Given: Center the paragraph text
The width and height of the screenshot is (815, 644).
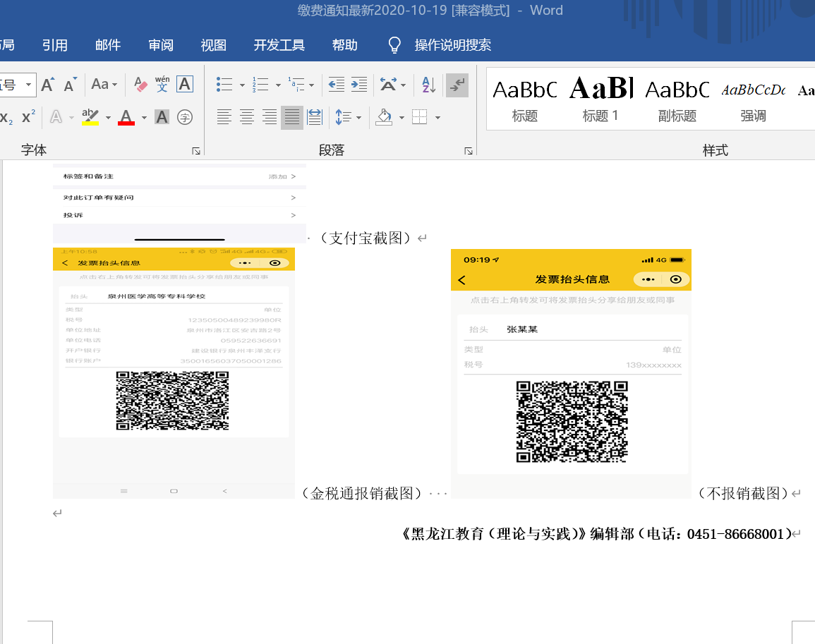Looking at the screenshot, I should coord(247,117).
